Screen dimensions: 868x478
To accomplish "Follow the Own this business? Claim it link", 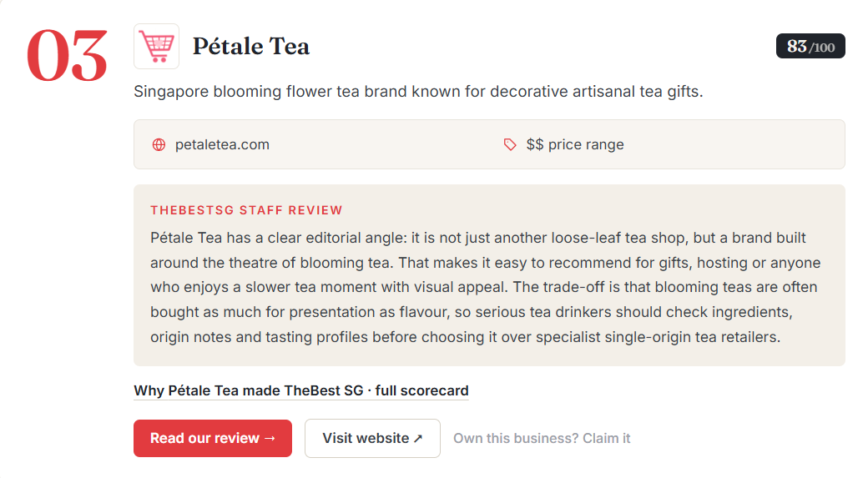I will (542, 438).
